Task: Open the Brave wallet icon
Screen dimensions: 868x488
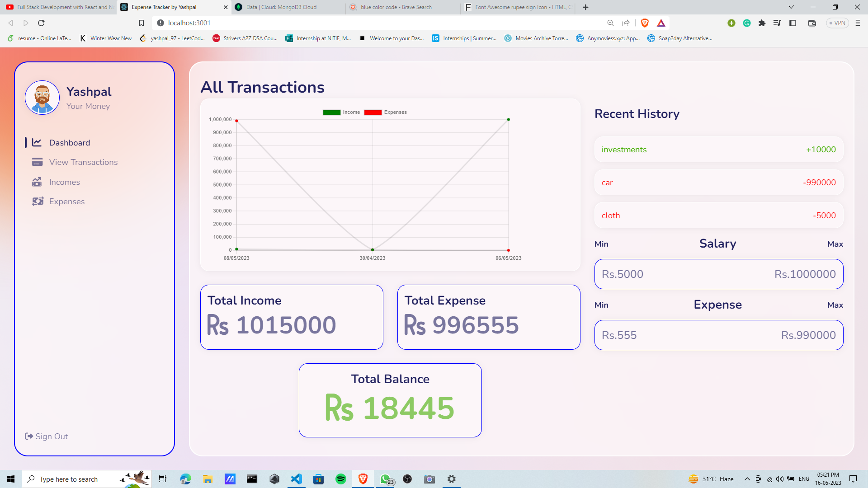Action: click(811, 23)
